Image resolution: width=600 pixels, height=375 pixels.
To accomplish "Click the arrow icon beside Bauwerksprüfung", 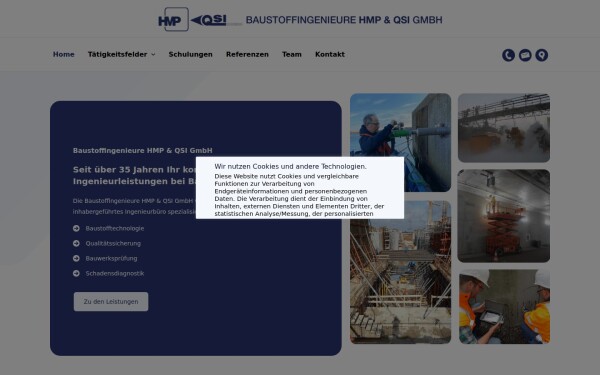I will (76, 258).
